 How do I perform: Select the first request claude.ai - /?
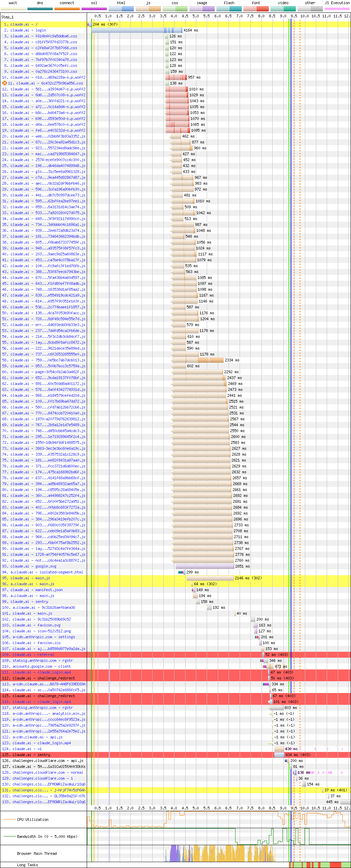24,24
